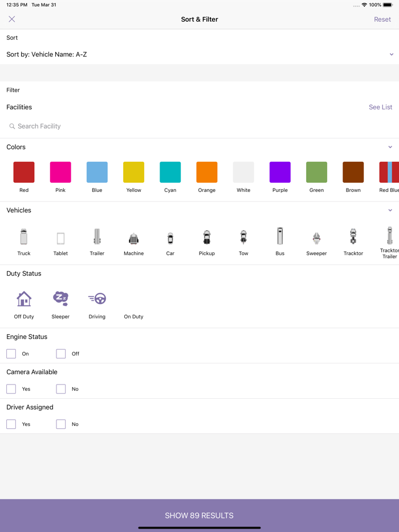Choose the Trailer vehicle icon
The height and width of the screenshot is (532, 399).
point(97,236)
